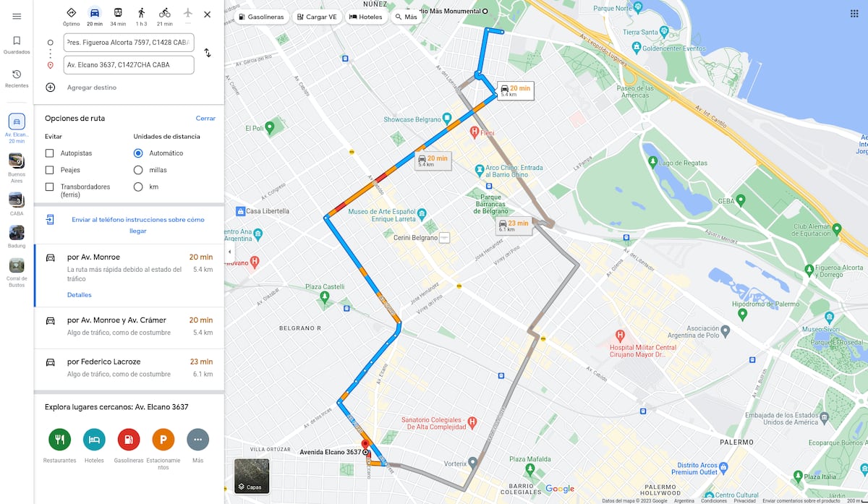Viewport: 868px width, 504px height.
Task: Expand Detalles for Av. Monroe route
Action: (x=80, y=295)
